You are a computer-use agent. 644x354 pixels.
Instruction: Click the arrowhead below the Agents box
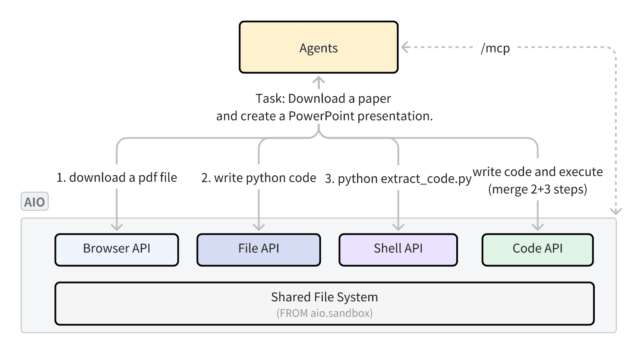pyautogui.click(x=319, y=80)
